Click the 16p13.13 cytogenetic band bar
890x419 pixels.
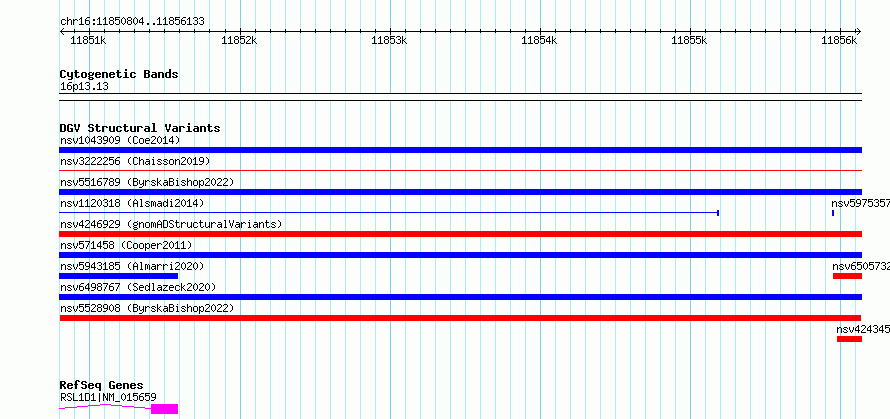pos(460,97)
